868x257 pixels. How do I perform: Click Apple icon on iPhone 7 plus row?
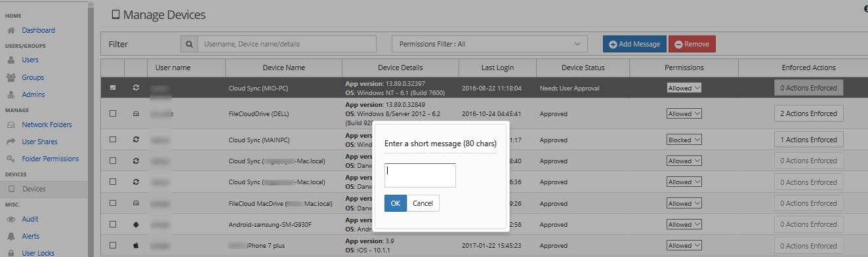coord(136,245)
